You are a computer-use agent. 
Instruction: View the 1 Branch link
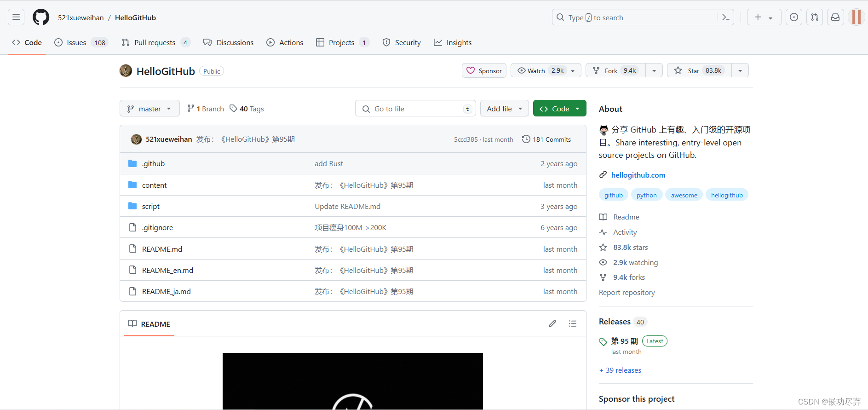point(206,109)
